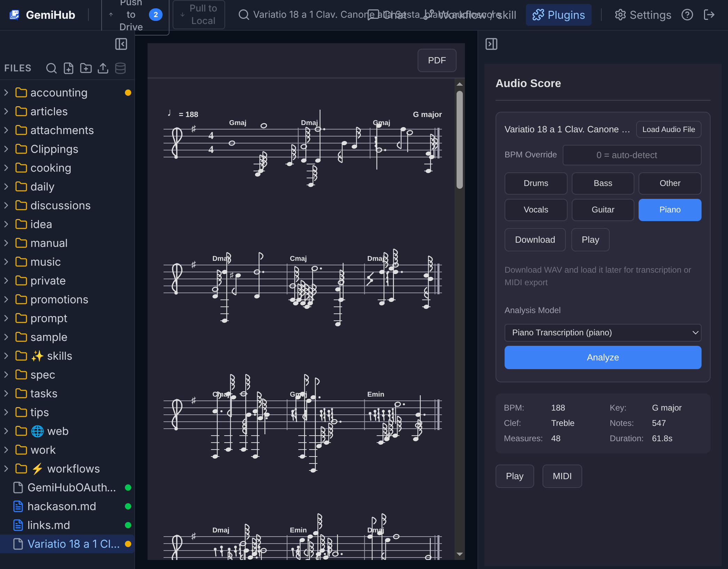Open the Plugins tab

558,15
